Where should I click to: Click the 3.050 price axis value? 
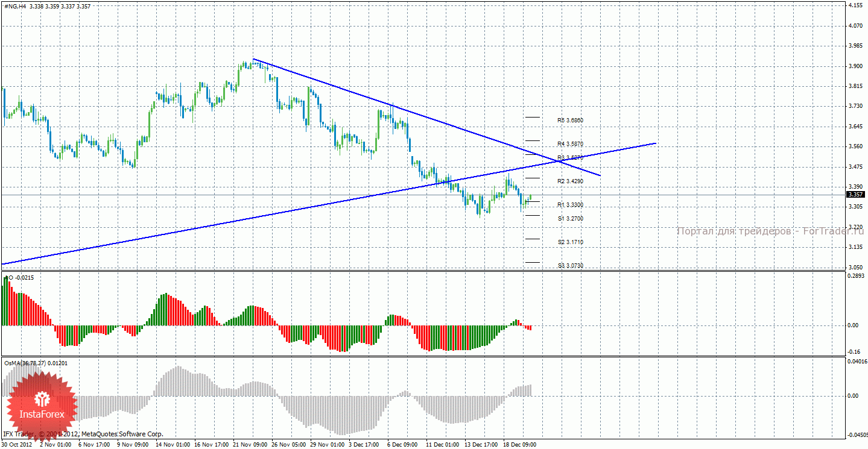pos(855,267)
